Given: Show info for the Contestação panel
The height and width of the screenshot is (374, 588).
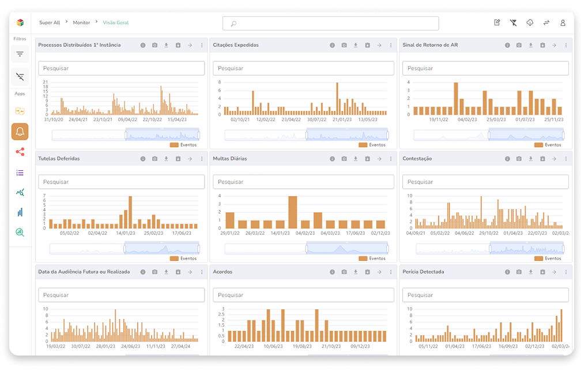Looking at the screenshot, I should [507, 159].
